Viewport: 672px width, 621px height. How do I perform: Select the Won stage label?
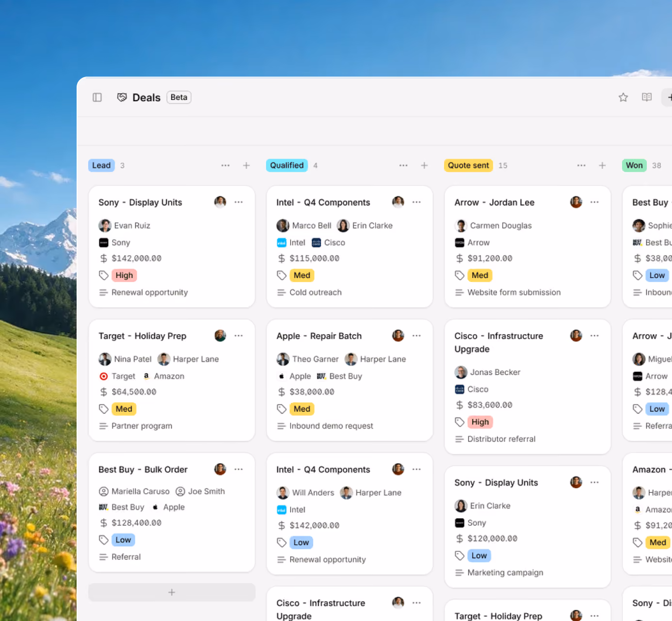pyautogui.click(x=634, y=165)
